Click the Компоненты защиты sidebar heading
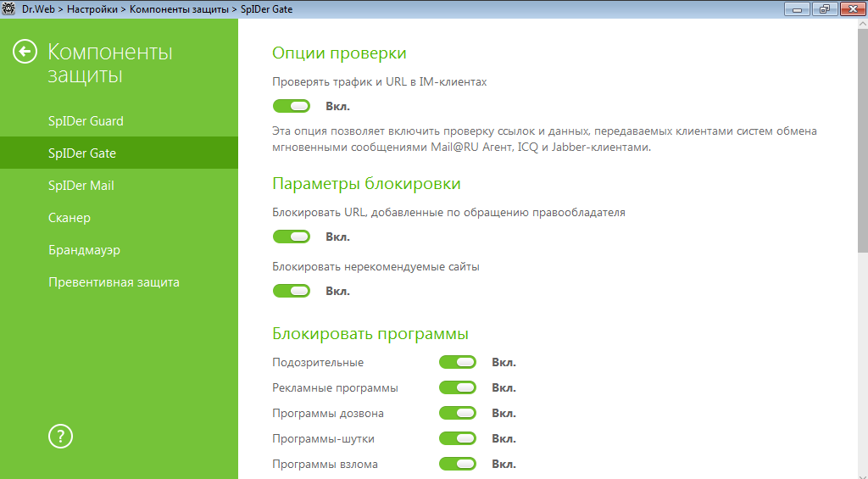 point(110,63)
